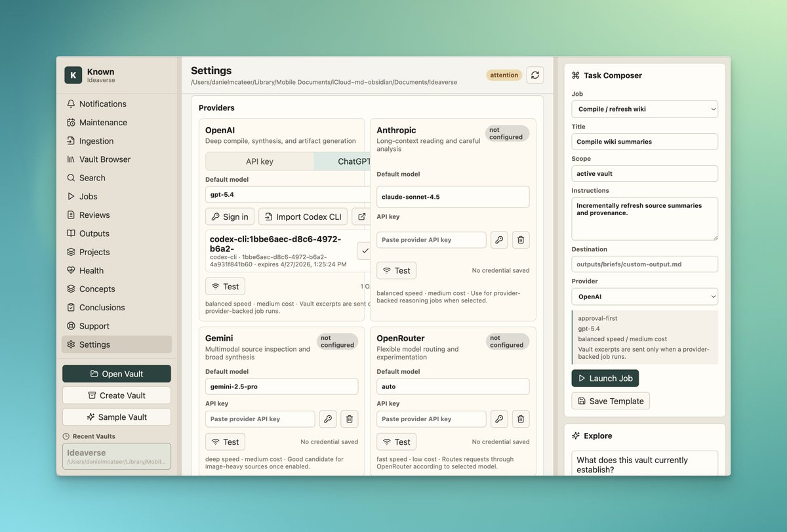
Task: Test the Gemini provider
Action: (x=225, y=442)
